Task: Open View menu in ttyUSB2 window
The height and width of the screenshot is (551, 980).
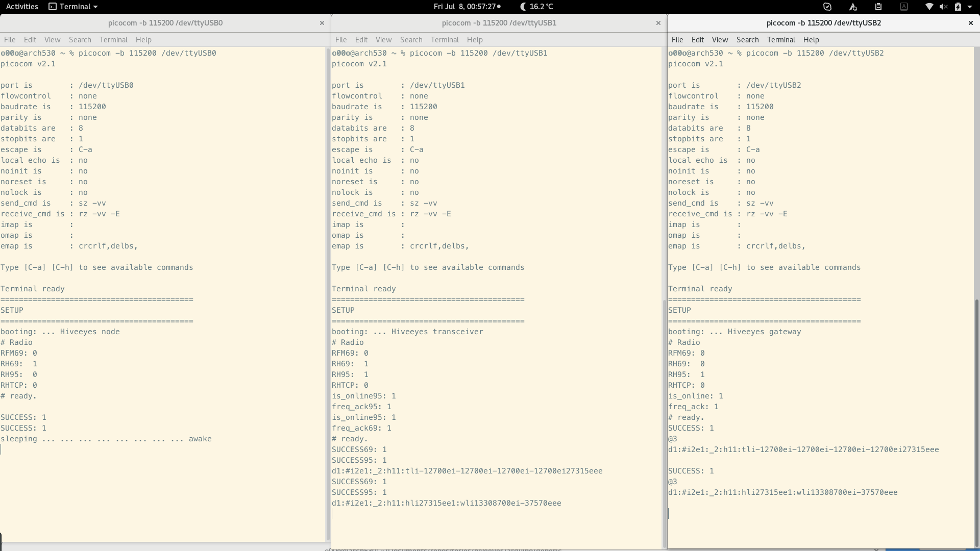Action: pos(720,40)
